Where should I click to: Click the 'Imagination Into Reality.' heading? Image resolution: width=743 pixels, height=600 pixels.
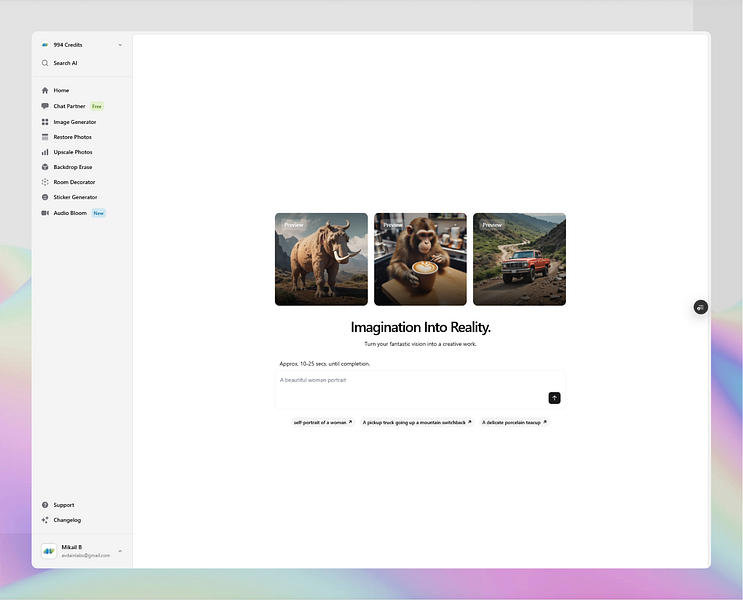click(x=420, y=327)
